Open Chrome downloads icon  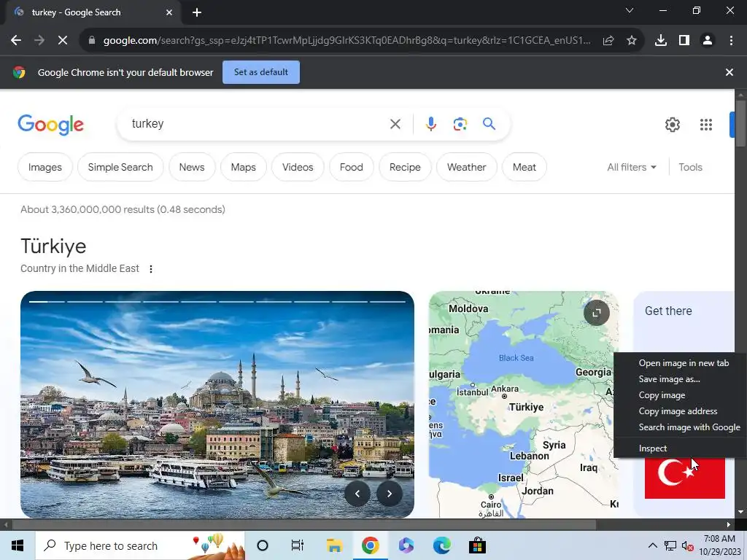tap(661, 41)
